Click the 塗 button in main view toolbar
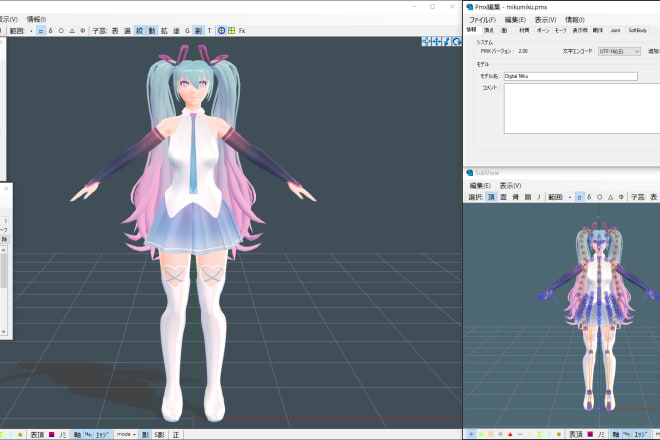This screenshot has width=660, height=440. pyautogui.click(x=176, y=31)
